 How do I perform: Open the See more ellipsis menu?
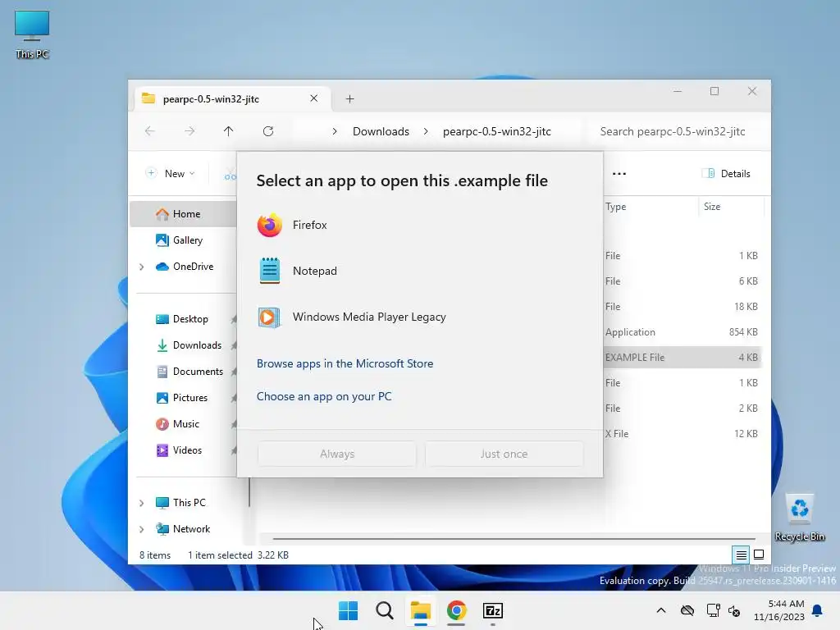(x=619, y=174)
